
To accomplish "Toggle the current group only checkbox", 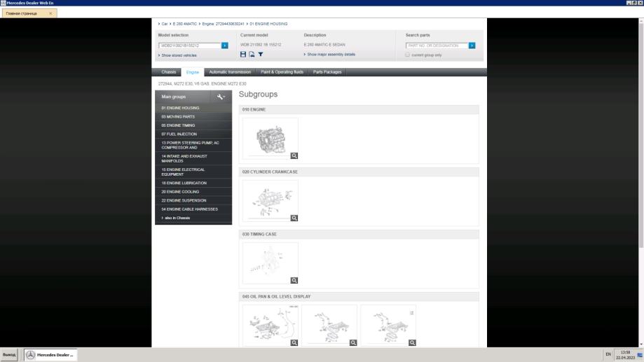I will 407,55.
